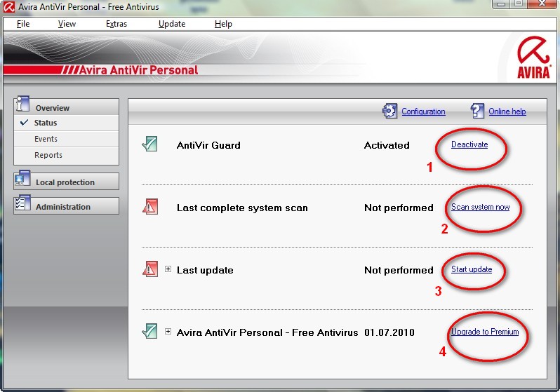Click the Last complete system scan label
Image resolution: width=560 pixels, height=392 pixels.
(242, 208)
